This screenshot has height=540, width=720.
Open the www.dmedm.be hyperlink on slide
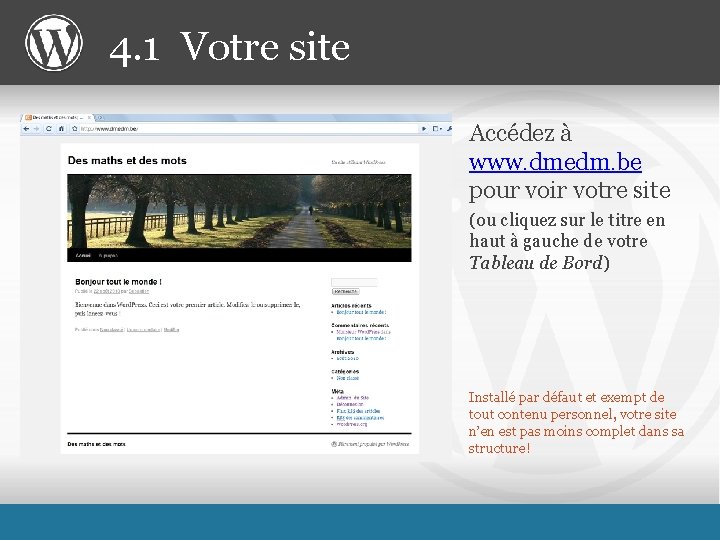(555, 162)
